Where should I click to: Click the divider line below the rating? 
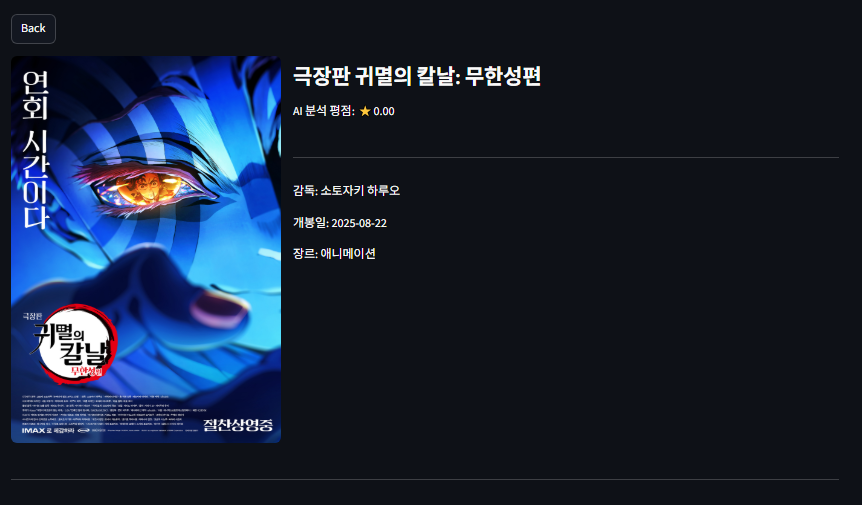(x=566, y=158)
